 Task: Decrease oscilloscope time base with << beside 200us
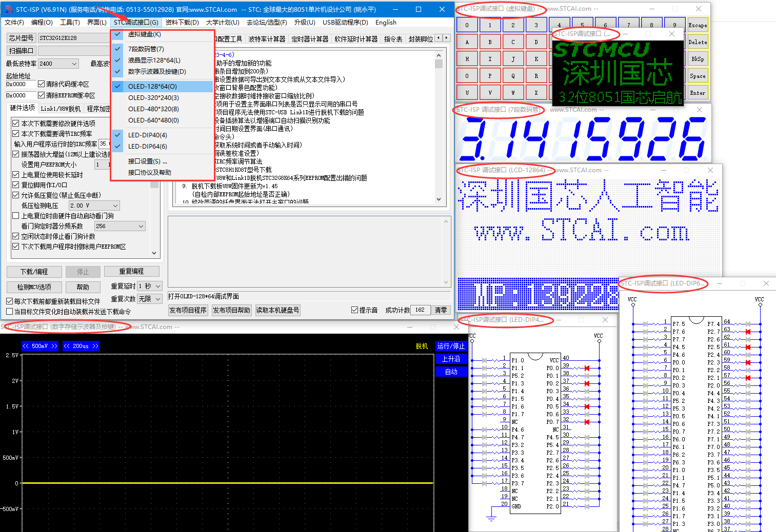(x=67, y=346)
